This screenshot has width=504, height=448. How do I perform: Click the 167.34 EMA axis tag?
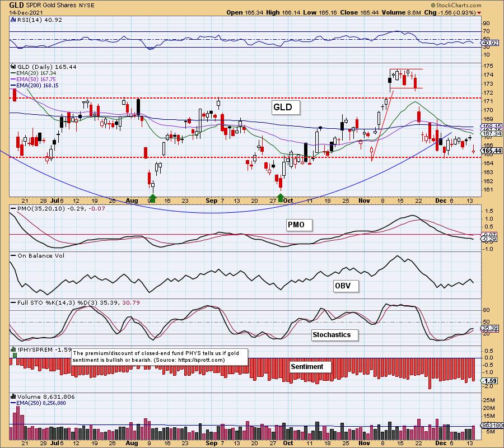click(492, 133)
